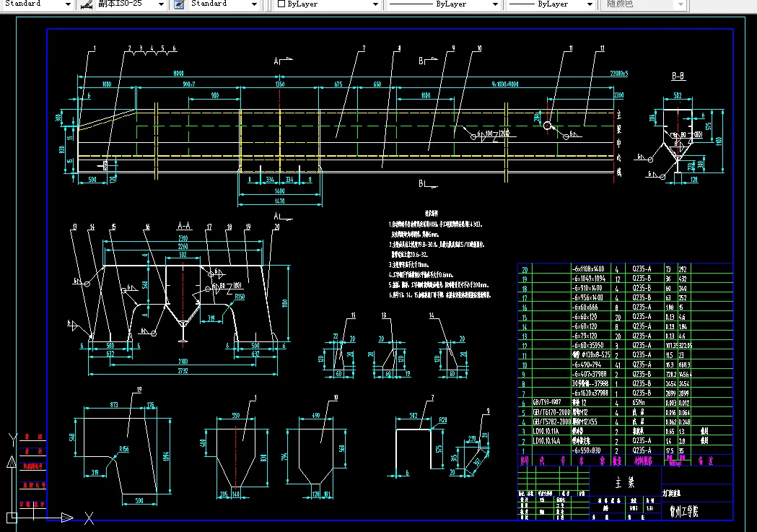Open the lineweight control ByLayer dropdown
This screenshot has width=757, height=532.
point(590,4)
